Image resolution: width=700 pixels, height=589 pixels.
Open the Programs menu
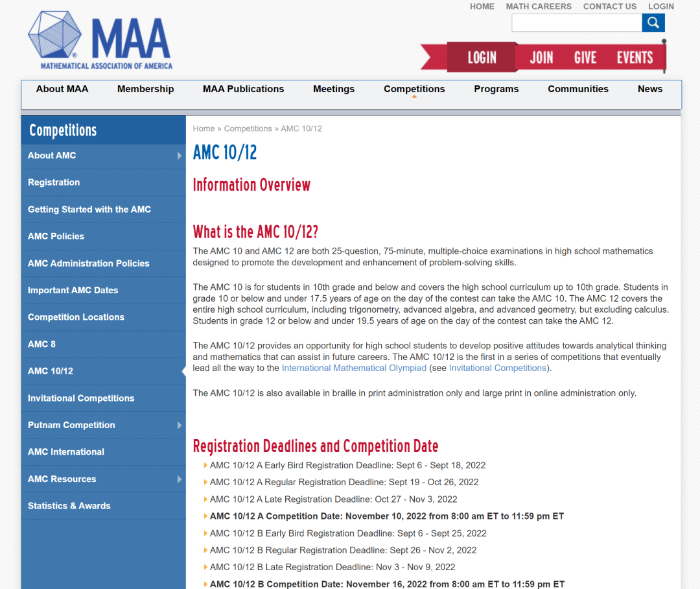496,89
